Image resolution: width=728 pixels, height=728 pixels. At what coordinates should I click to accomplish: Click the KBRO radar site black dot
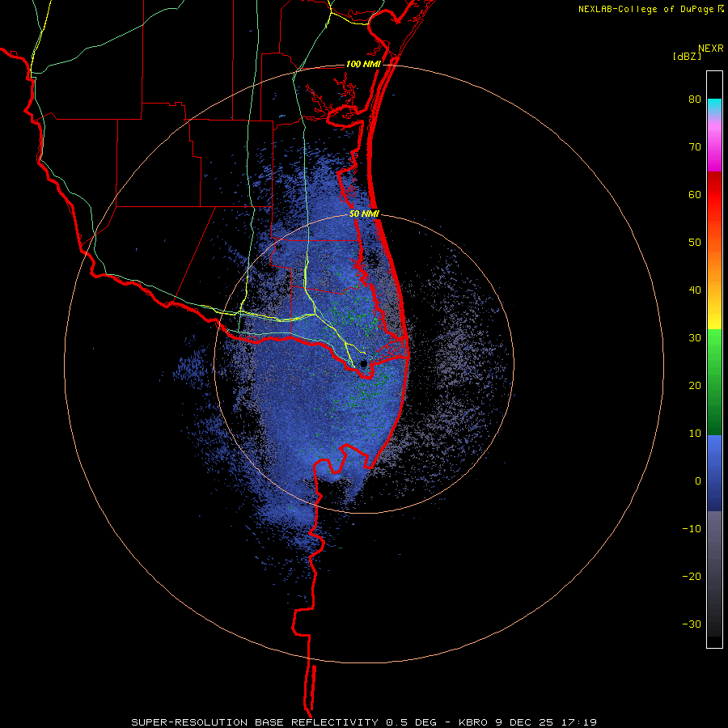pyautogui.click(x=363, y=363)
